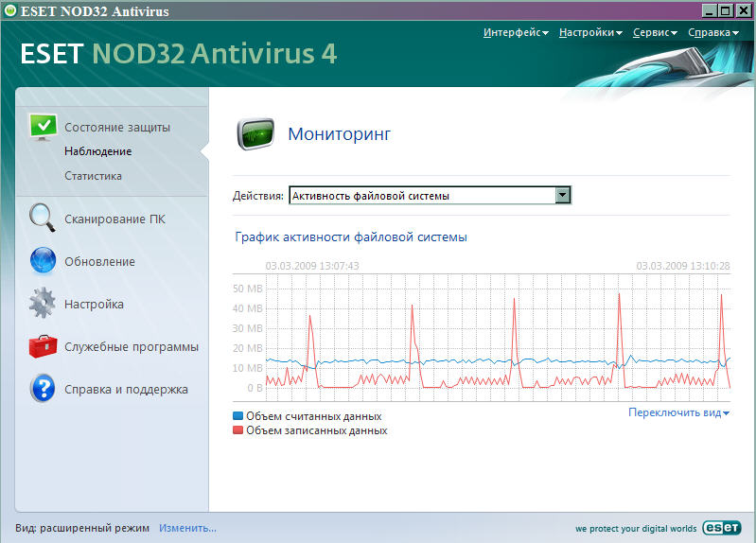Image resolution: width=756 pixels, height=543 pixels.
Task: Click the blue globe update icon
Action: 43,260
